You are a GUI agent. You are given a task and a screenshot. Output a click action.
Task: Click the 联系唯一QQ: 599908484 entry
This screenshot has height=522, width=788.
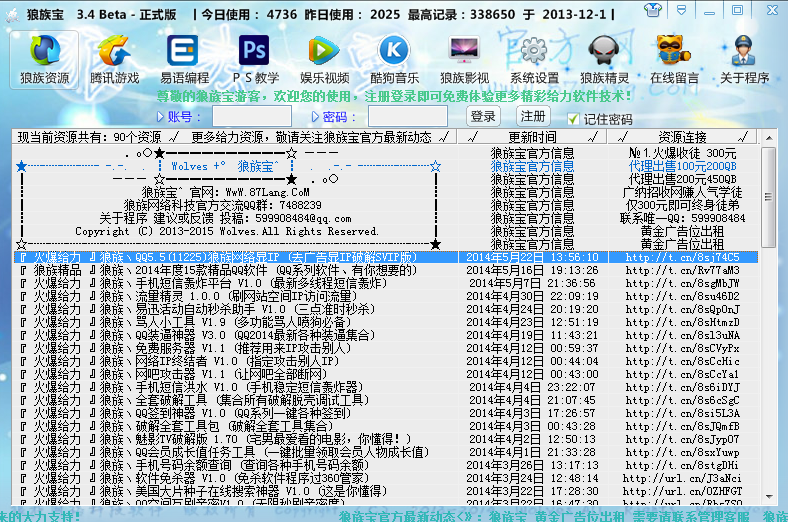(682, 219)
